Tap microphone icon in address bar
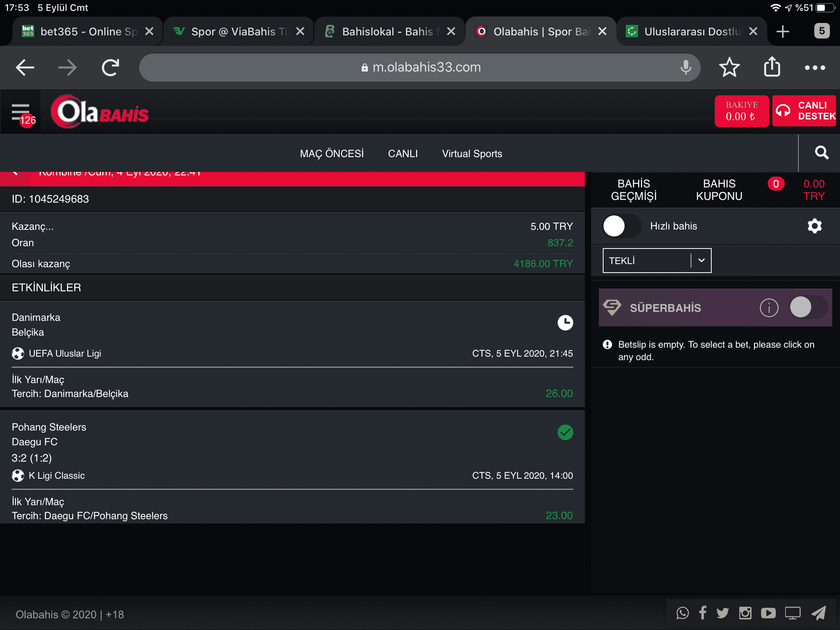The height and width of the screenshot is (630, 840). [686, 67]
